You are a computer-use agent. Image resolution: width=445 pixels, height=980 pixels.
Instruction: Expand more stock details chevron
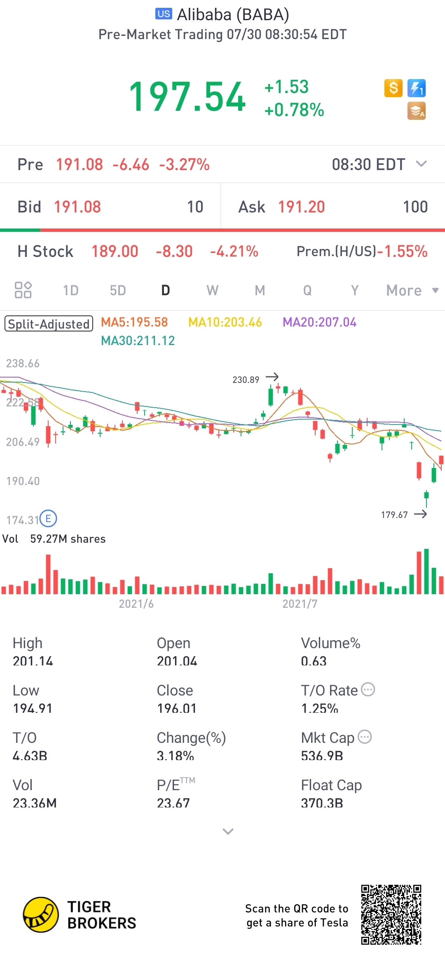228,831
